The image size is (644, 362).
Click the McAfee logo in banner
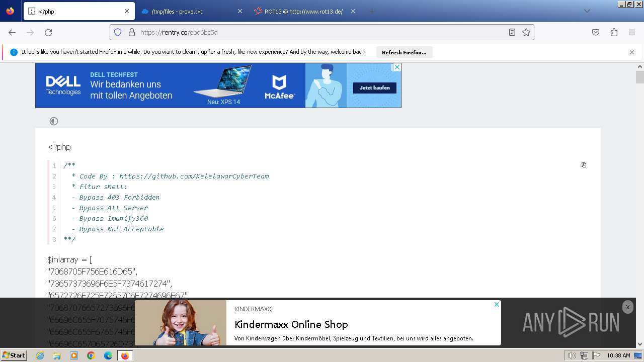[280, 87]
